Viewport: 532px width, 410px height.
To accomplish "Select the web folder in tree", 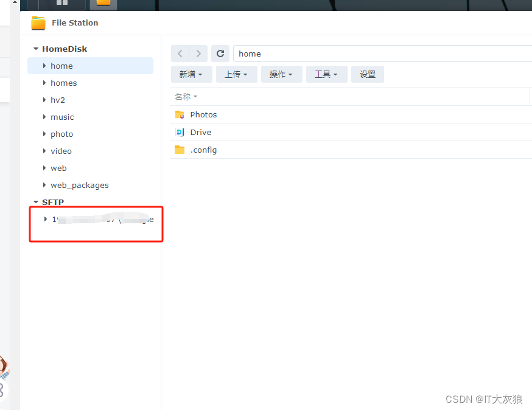I will point(58,169).
